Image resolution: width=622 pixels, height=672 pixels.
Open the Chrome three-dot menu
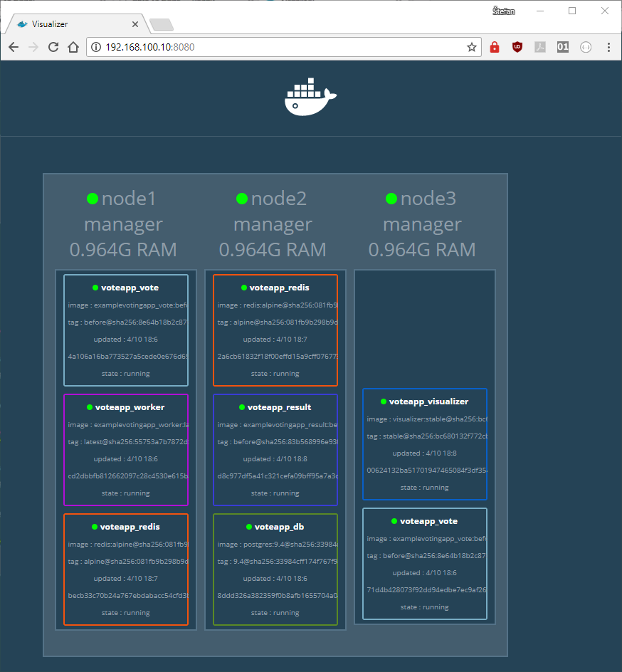point(608,48)
